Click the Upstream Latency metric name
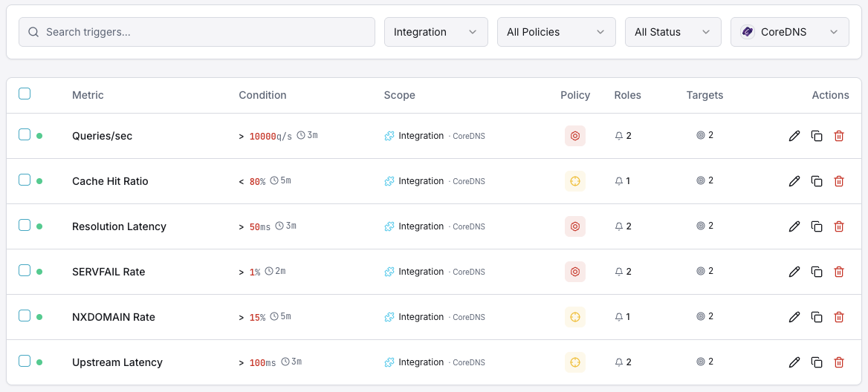 [117, 363]
